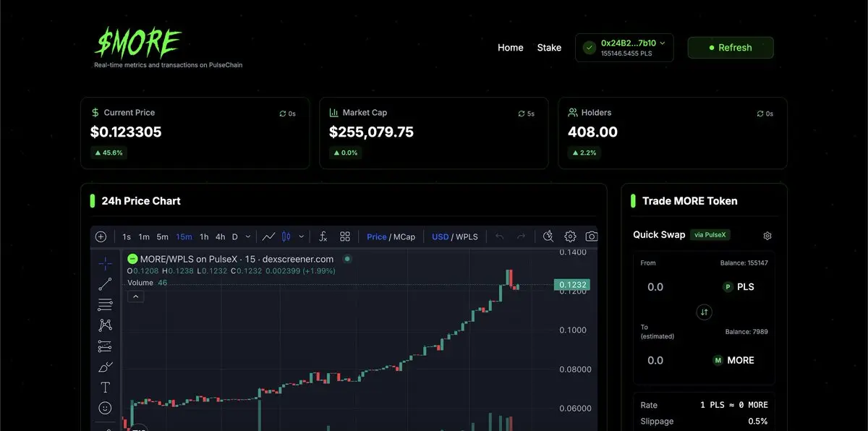This screenshot has width=868, height=431.
Task: Select the 4h chart interval
Action: pyautogui.click(x=220, y=236)
